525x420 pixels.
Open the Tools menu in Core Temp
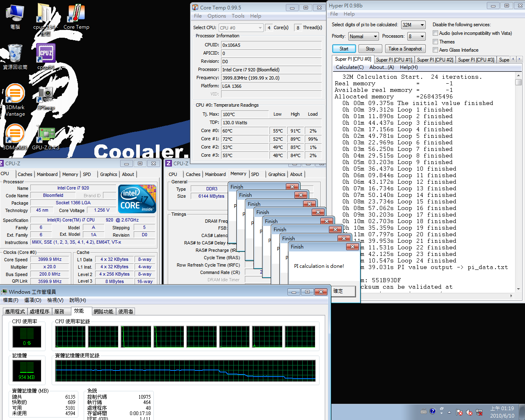[238, 16]
